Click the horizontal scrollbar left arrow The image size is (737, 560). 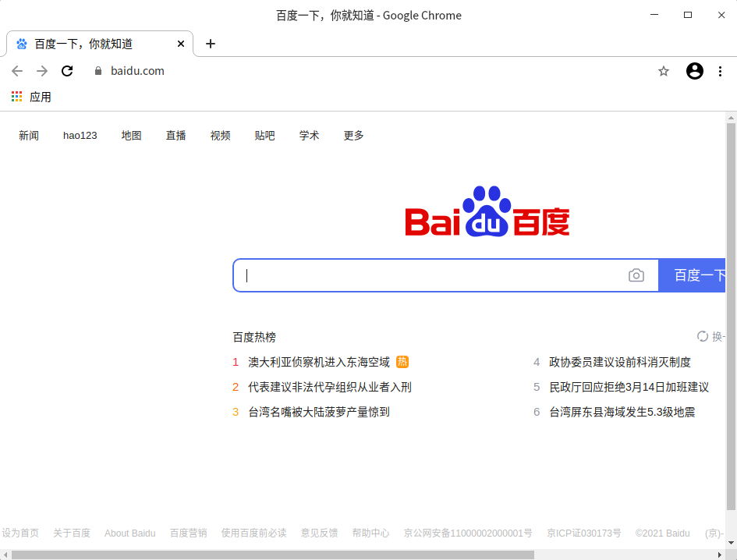coord(5,555)
